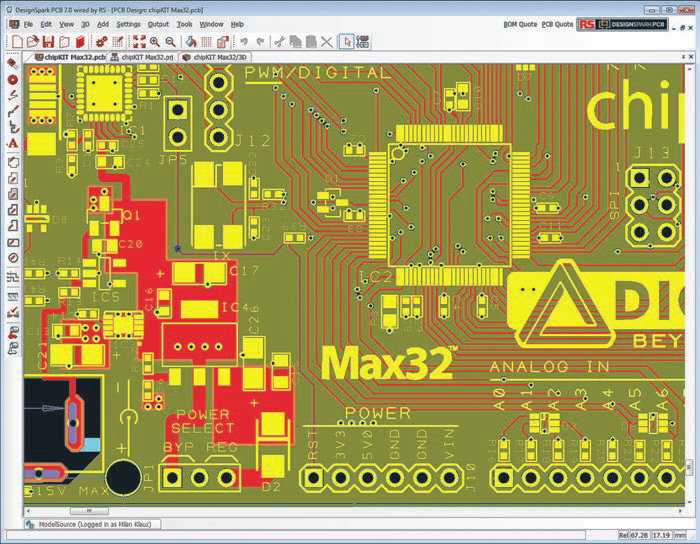700x544 pixels.
Task: Click the JP5 jumper label
Action: point(173,159)
